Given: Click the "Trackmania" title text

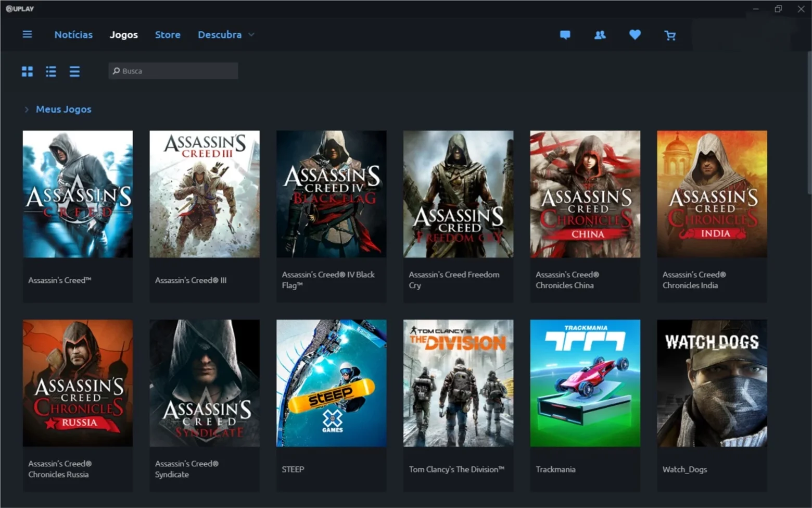Looking at the screenshot, I should [555, 469].
